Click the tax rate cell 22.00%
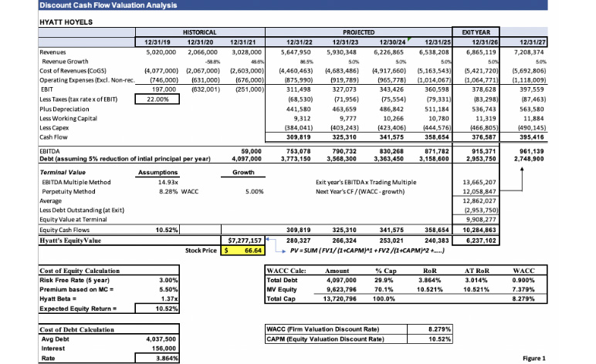 [x=157, y=99]
